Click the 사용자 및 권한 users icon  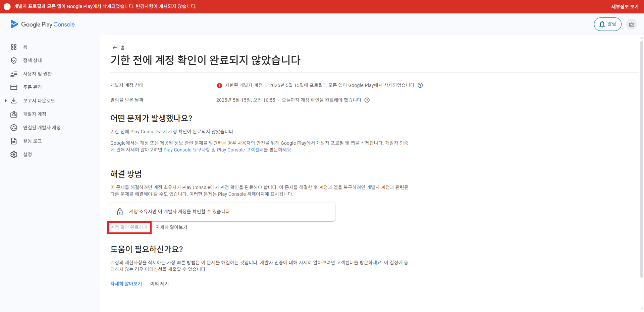14,74
